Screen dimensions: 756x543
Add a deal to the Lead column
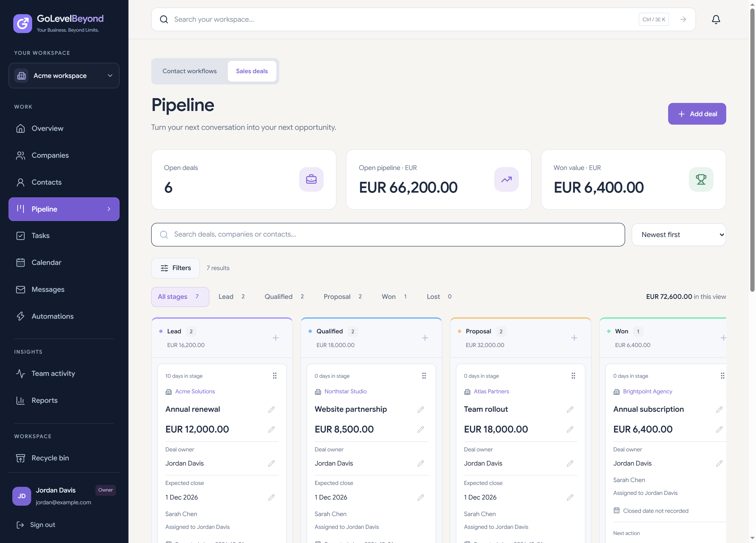coord(276,338)
